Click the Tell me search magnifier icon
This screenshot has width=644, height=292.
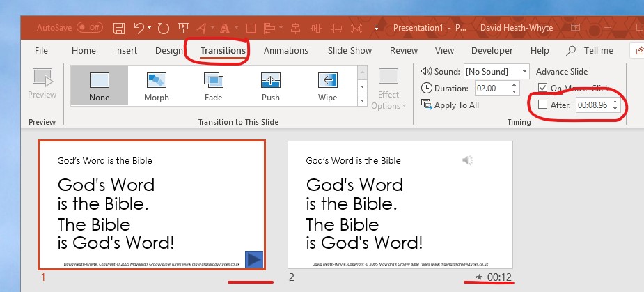tap(571, 51)
